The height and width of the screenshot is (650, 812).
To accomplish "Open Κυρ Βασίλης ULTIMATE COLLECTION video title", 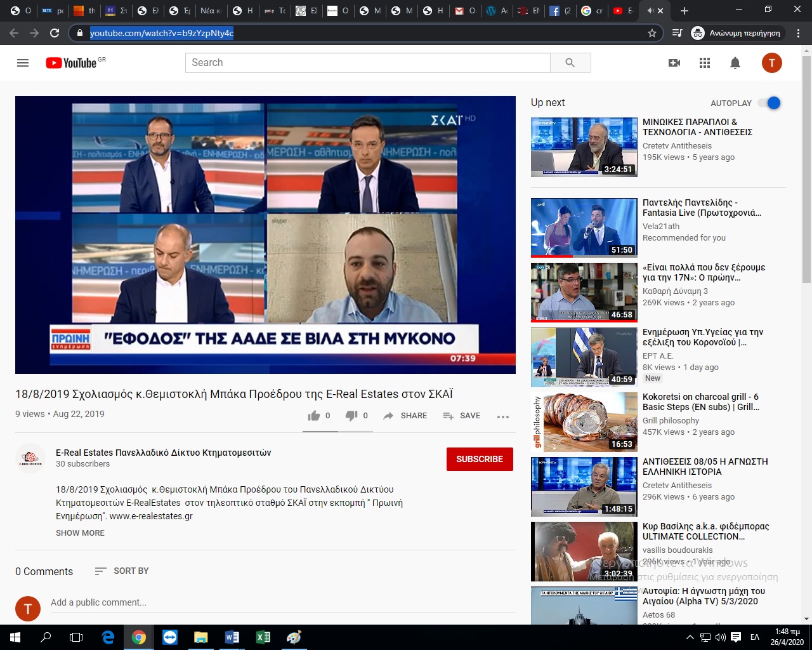I will 706,531.
